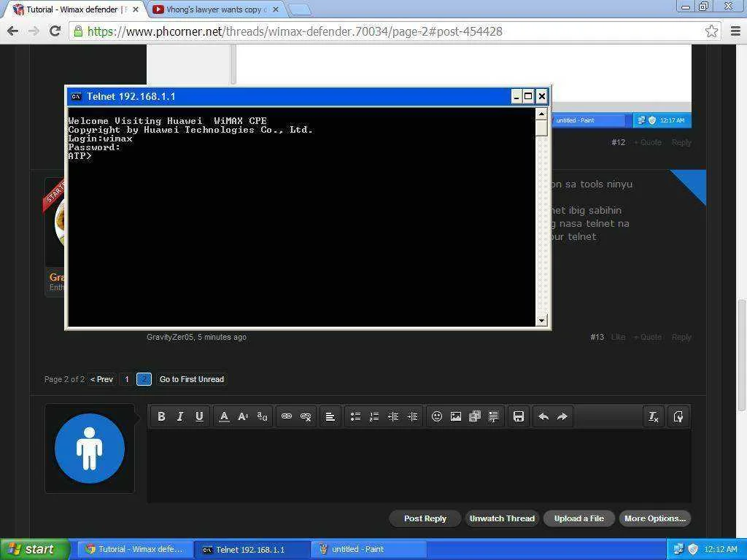Switch to Vhong's lawyer YouTube tab
747x560 pixels.
(x=214, y=9)
